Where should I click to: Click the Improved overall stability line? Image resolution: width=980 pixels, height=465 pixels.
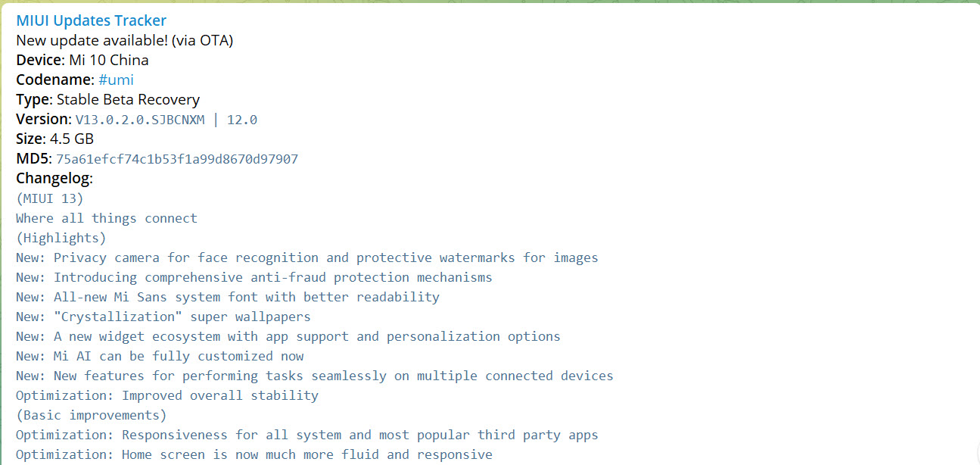(167, 395)
